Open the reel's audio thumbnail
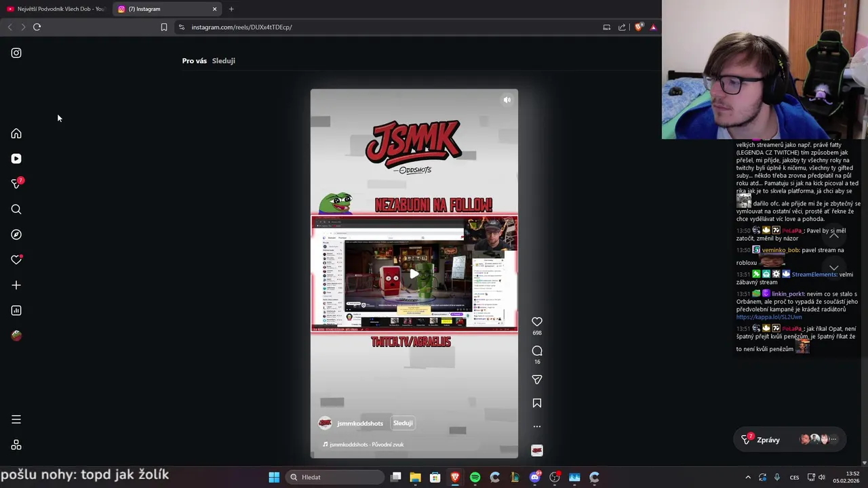Viewport: 868px width, 488px height. pyautogui.click(x=537, y=451)
